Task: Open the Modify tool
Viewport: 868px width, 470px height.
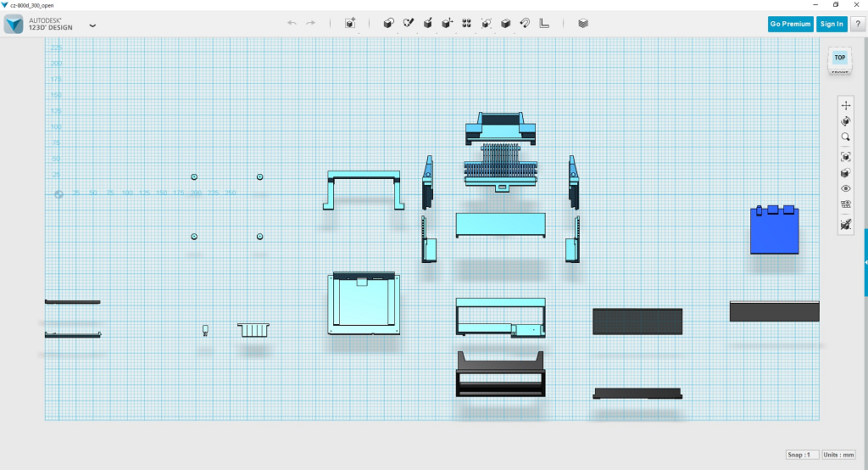Action: tap(448, 23)
